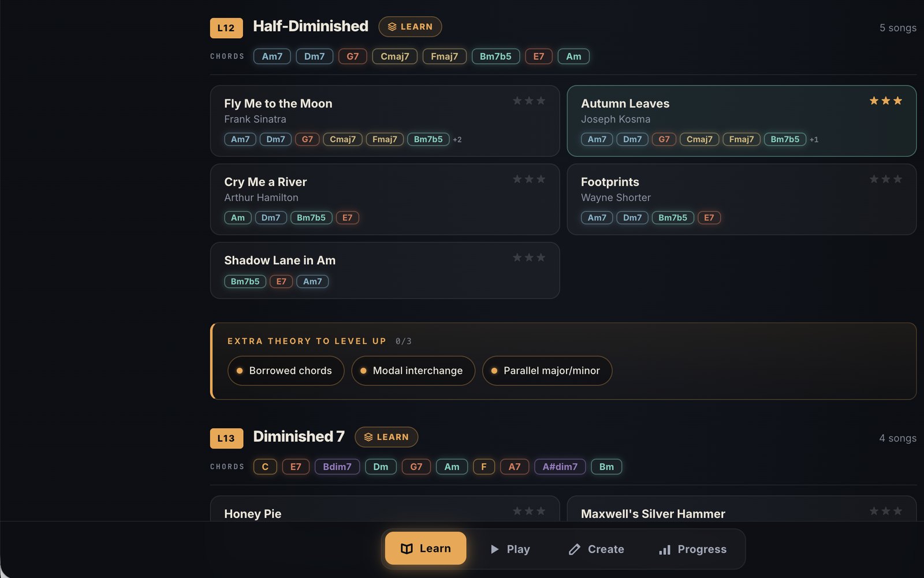Open the Learn tab in bottom navigation
The height and width of the screenshot is (578, 924).
point(426,548)
